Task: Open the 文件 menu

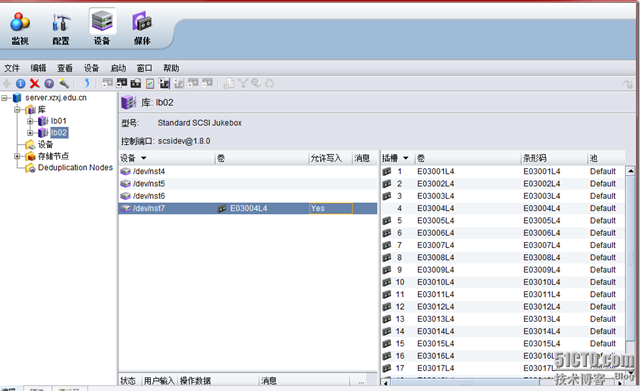Action: pos(12,68)
